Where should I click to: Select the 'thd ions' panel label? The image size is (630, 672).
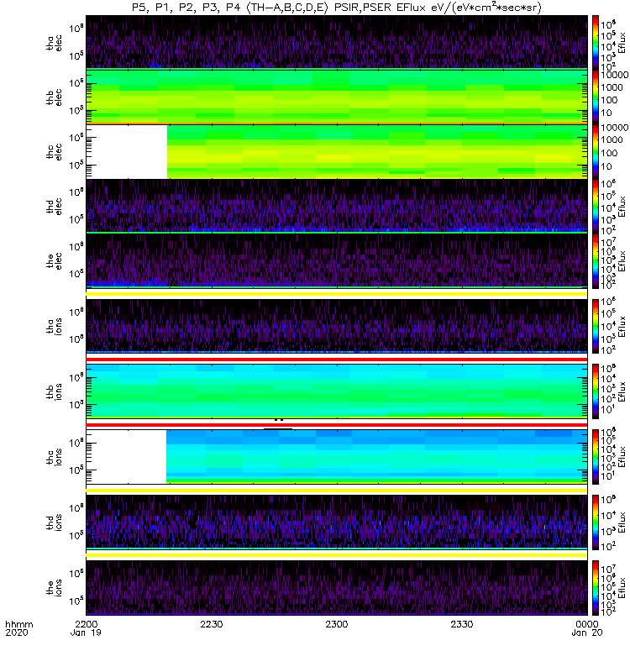pos(55,522)
